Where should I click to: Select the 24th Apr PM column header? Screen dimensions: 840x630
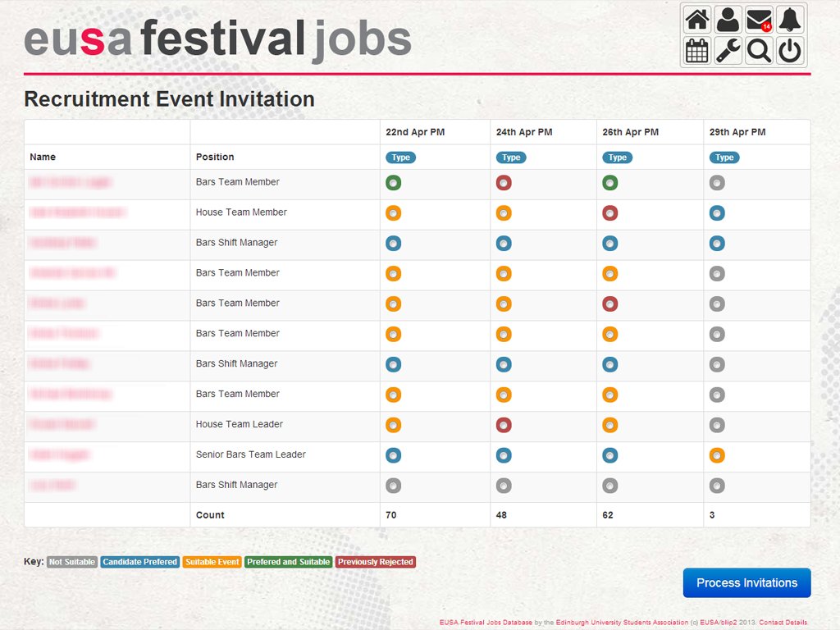523,131
